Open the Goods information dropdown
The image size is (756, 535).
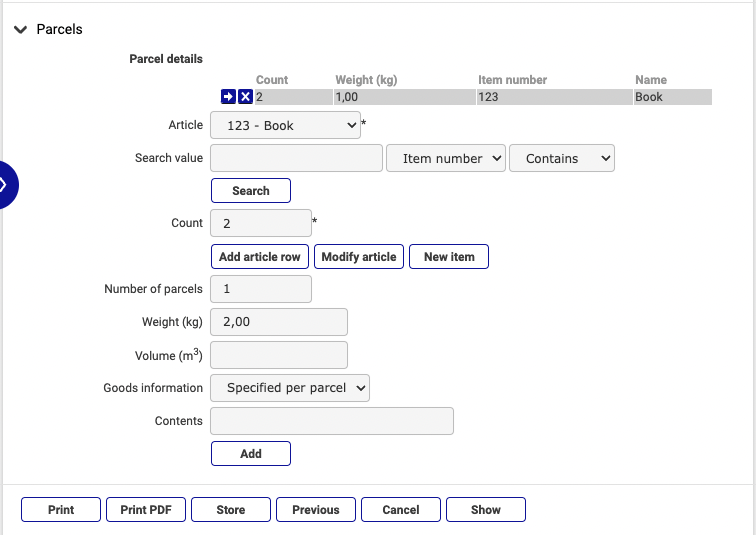(x=290, y=388)
